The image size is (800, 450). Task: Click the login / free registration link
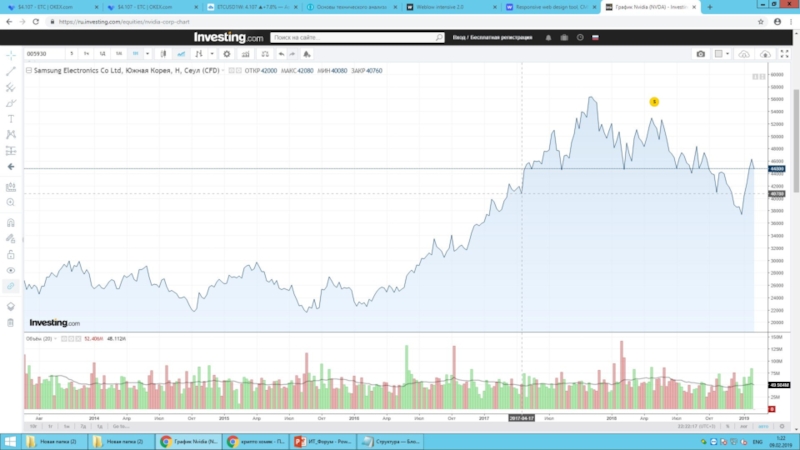490,38
